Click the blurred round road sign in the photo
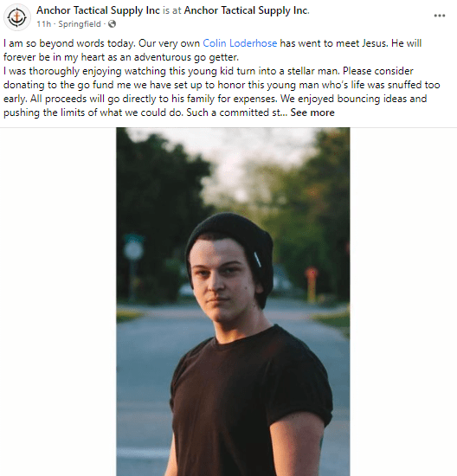 (133, 250)
